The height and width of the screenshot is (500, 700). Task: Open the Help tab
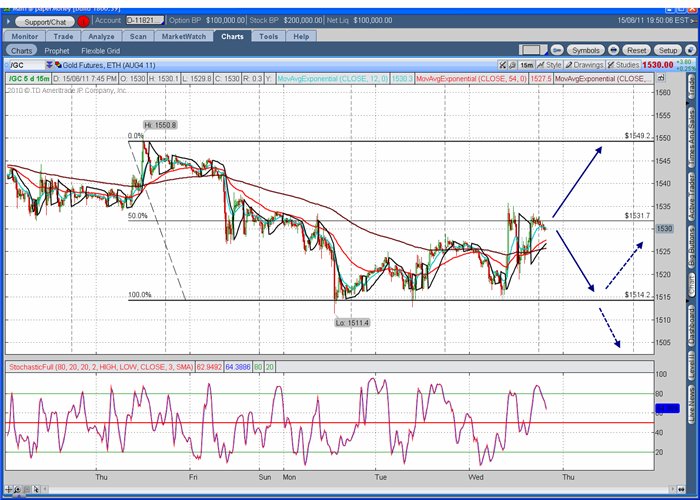301,36
